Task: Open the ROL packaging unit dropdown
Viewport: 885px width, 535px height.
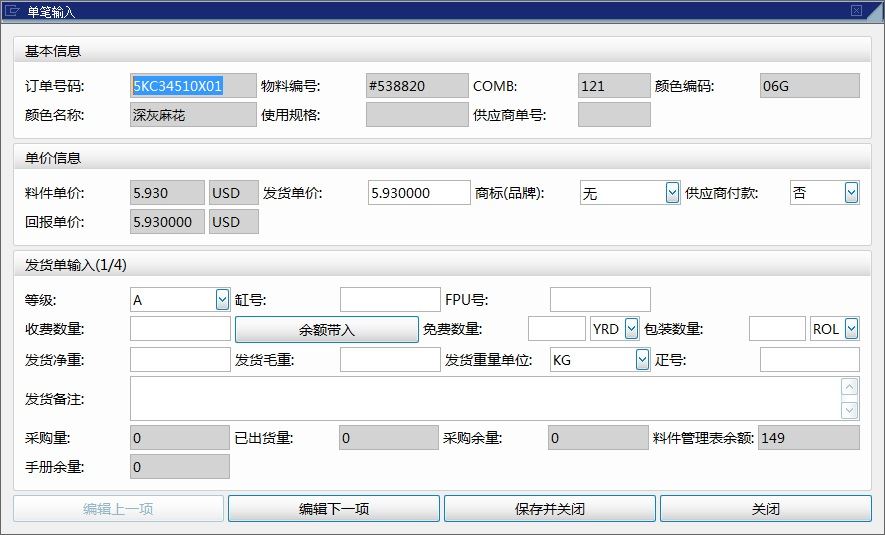Action: 851,329
